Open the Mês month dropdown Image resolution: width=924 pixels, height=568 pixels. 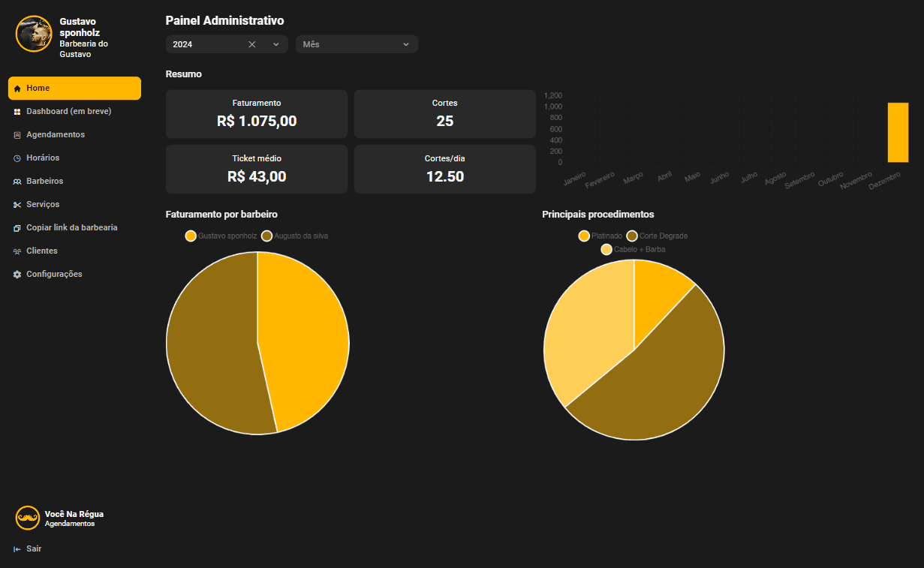357,44
